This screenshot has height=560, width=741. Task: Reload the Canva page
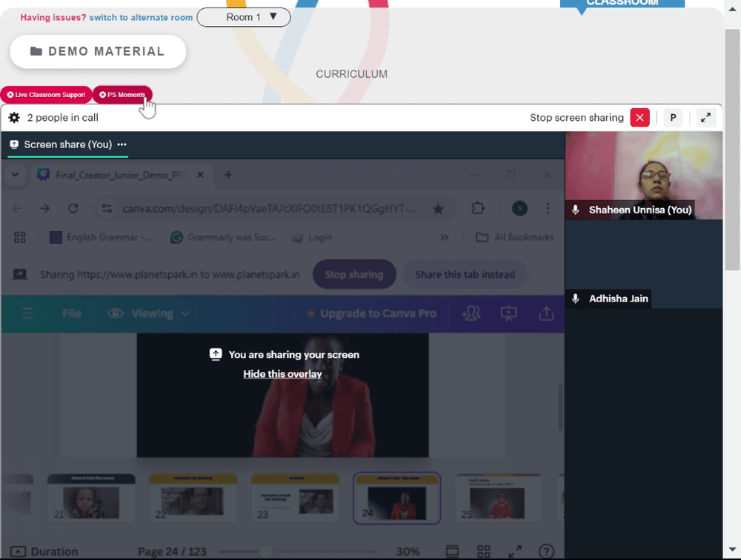tap(73, 208)
